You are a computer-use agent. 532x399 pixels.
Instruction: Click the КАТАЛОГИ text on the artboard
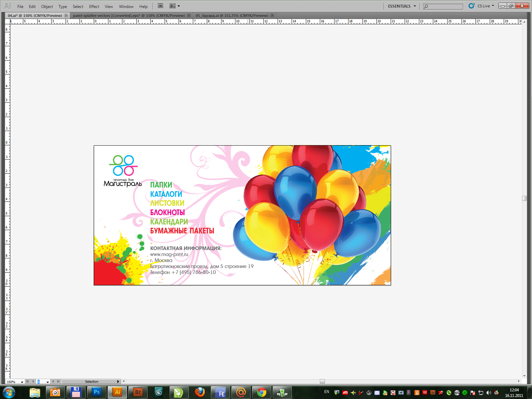(166, 194)
